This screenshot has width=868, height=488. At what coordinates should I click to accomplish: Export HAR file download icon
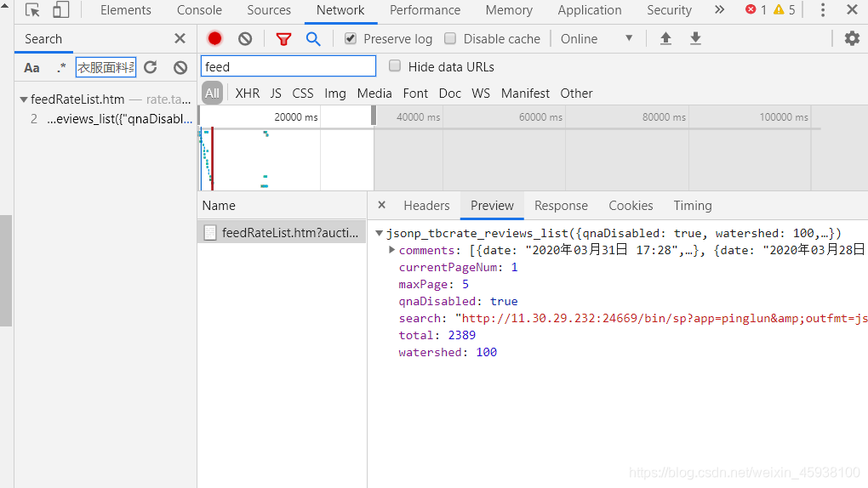pos(696,38)
